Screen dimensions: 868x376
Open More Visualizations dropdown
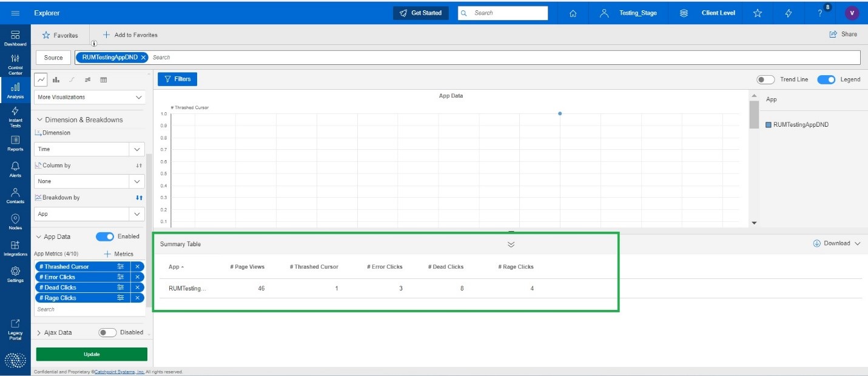tap(90, 97)
